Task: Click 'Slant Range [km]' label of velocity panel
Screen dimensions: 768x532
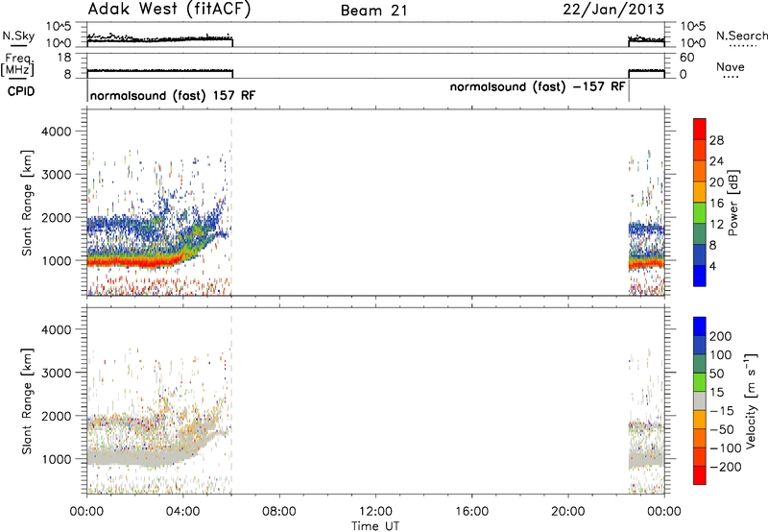Action: click(28, 401)
